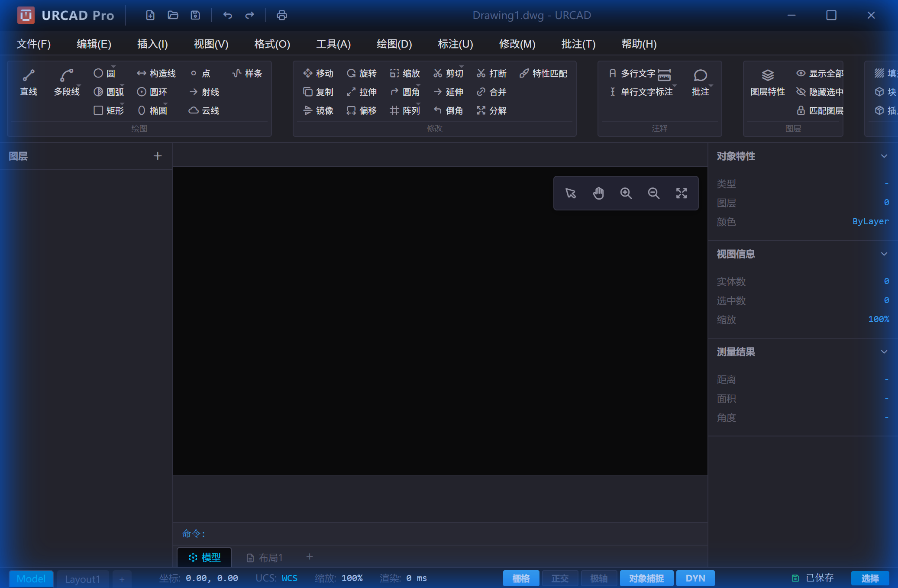898x588 pixels.
Task: Collapse the Measurement Results (测量结果) section
Action: [x=884, y=352]
